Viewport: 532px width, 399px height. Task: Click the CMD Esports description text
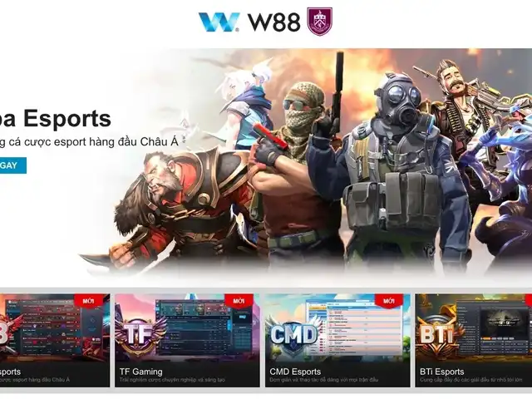point(323,380)
